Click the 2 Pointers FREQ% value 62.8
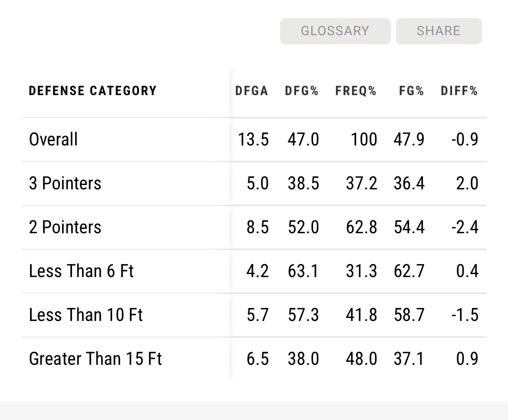 pyautogui.click(x=361, y=227)
